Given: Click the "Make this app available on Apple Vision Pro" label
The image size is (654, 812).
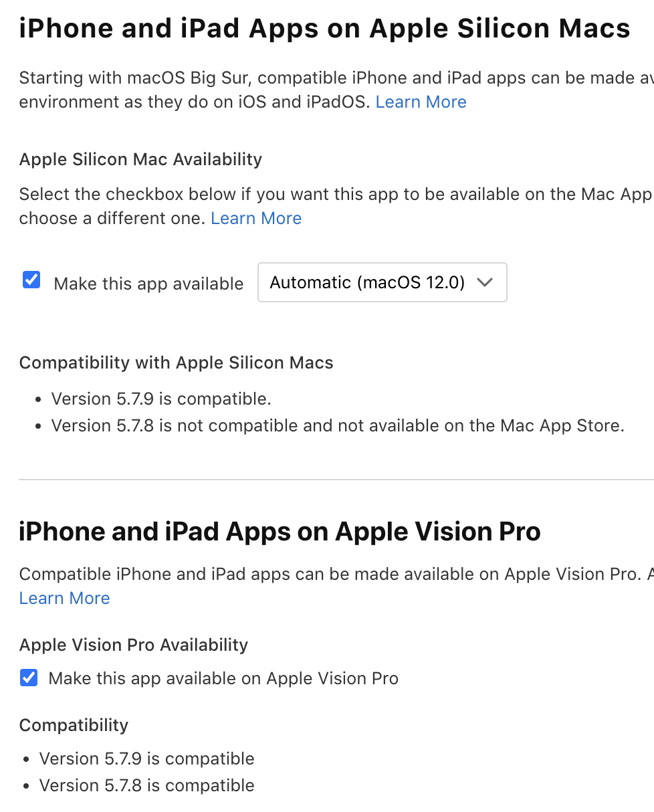Looking at the screenshot, I should click(223, 679).
